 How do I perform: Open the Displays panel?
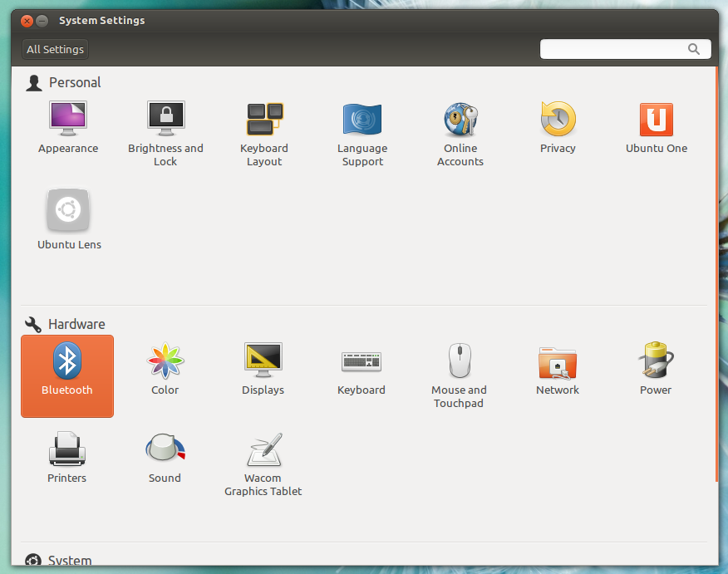click(263, 361)
